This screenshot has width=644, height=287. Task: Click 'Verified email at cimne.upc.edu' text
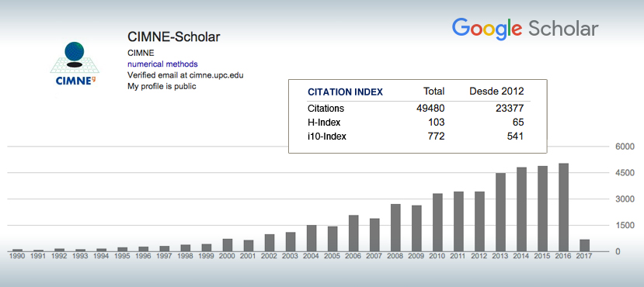pyautogui.click(x=186, y=75)
